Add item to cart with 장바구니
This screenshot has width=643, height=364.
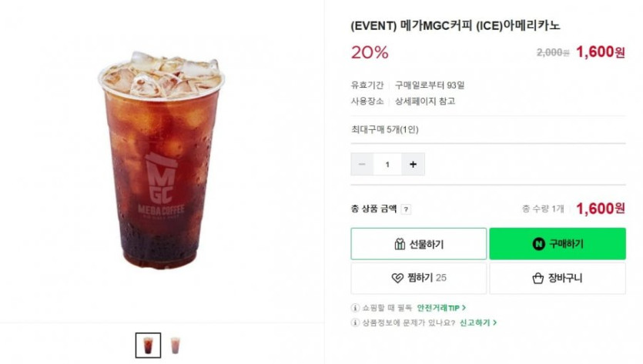point(558,278)
